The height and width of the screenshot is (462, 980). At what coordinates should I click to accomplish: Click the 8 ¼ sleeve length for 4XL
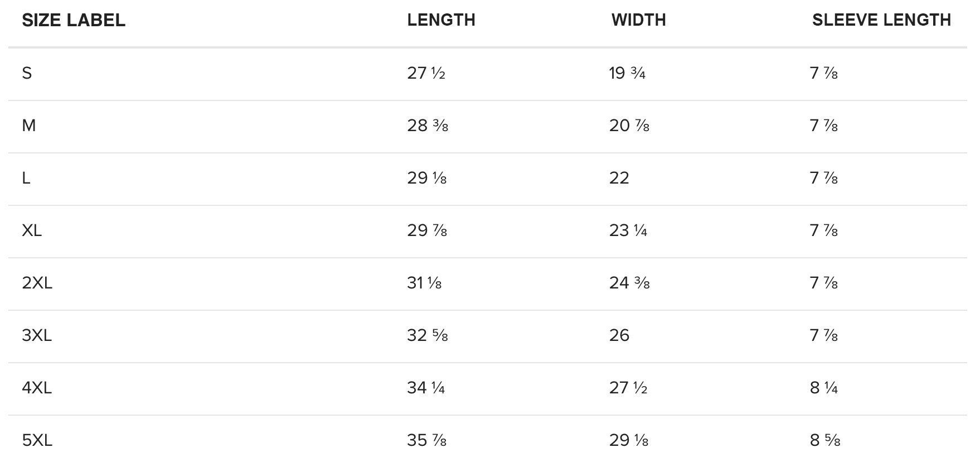pyautogui.click(x=824, y=388)
